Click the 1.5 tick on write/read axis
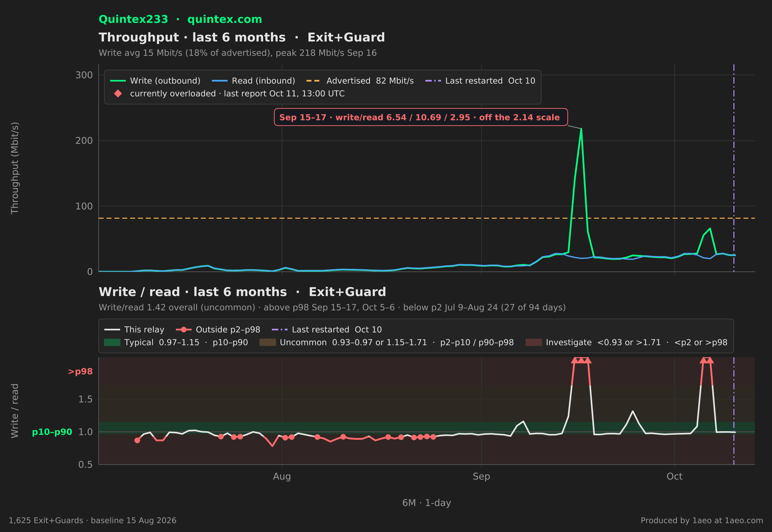 point(85,399)
